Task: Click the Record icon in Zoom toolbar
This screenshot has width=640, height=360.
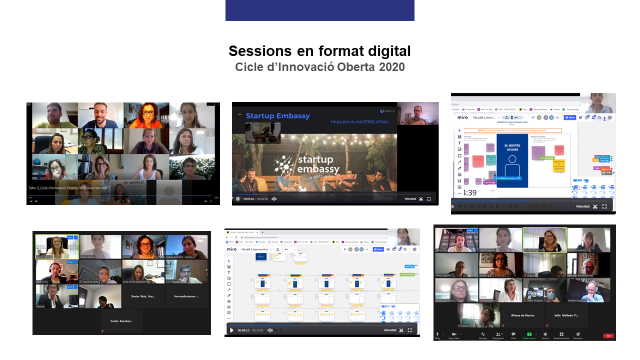Action: pyautogui.click(x=545, y=334)
